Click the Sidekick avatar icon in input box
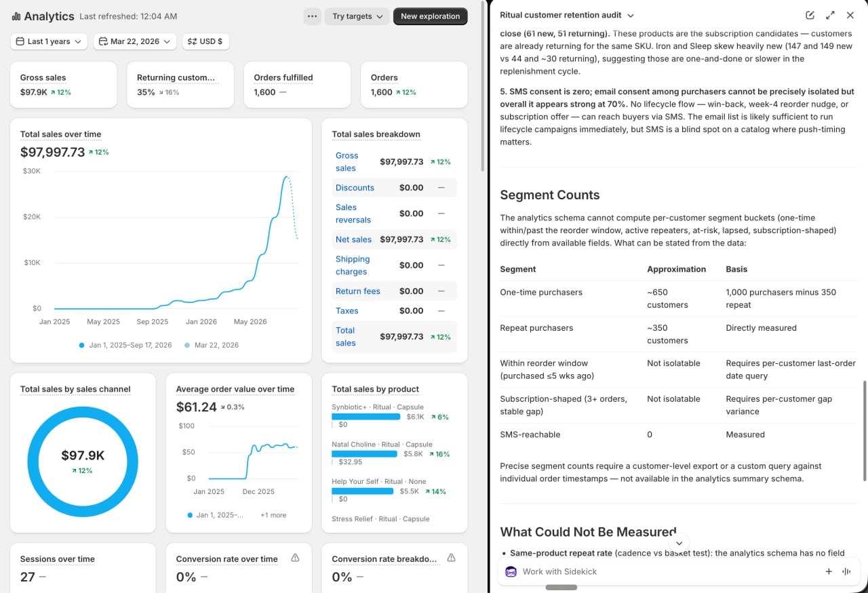The width and height of the screenshot is (868, 593). (x=511, y=571)
